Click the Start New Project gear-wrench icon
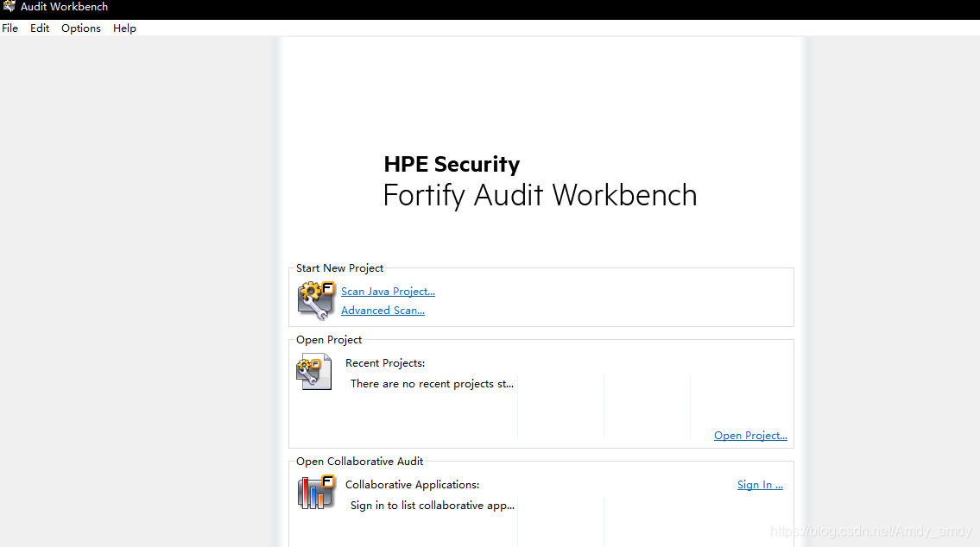The image size is (980, 547). 316,300
